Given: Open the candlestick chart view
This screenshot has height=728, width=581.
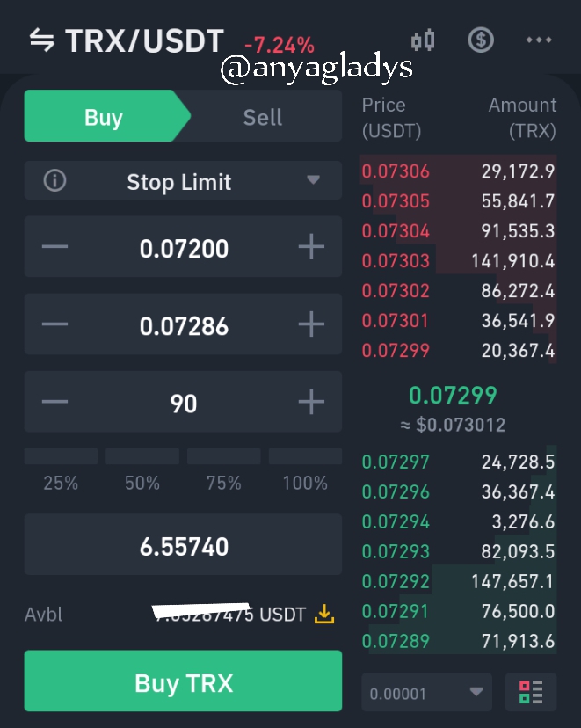Looking at the screenshot, I should pyautogui.click(x=423, y=40).
